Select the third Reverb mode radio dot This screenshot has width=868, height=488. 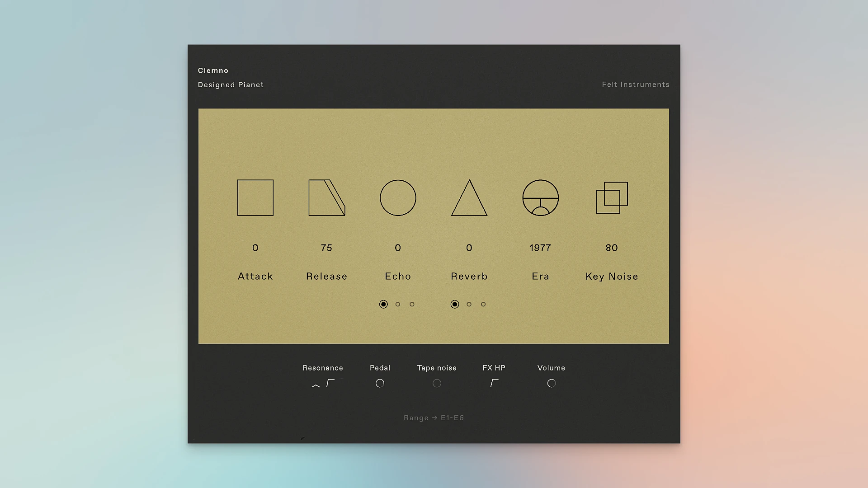click(483, 304)
